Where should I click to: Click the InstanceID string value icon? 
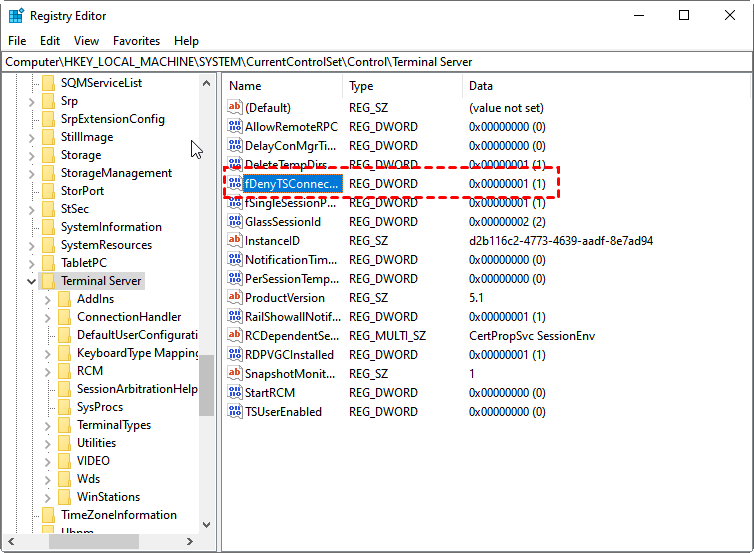235,241
